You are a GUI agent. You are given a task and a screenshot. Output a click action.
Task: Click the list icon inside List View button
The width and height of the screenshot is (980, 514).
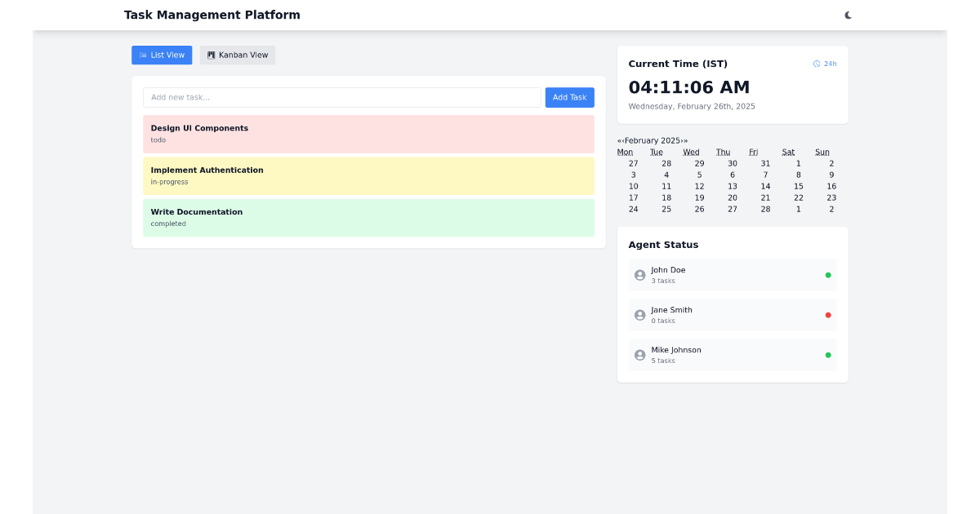click(143, 55)
